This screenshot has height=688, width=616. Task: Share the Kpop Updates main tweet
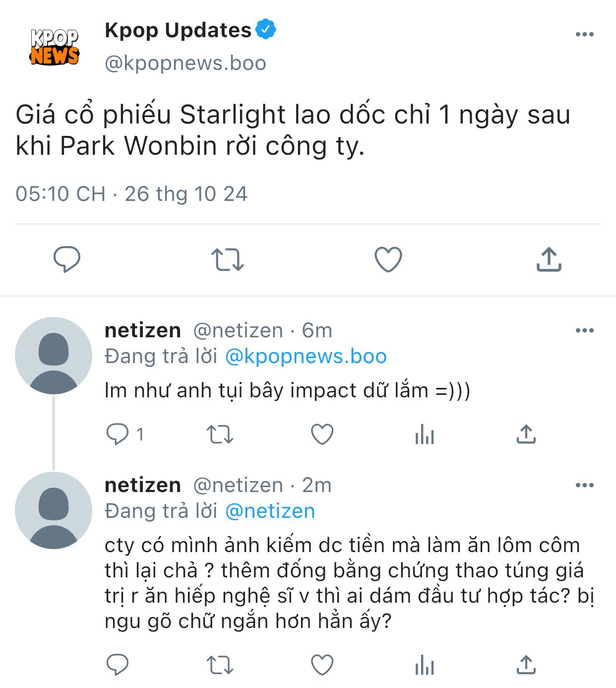[x=549, y=259]
